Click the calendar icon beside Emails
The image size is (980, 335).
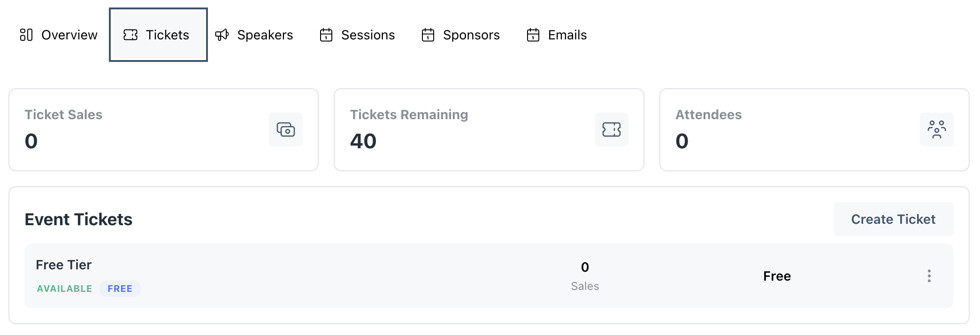tap(533, 35)
